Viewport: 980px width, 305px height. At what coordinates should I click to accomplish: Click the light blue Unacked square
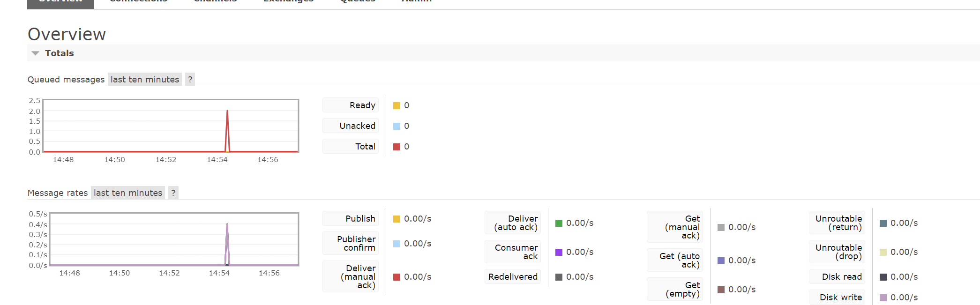point(396,126)
